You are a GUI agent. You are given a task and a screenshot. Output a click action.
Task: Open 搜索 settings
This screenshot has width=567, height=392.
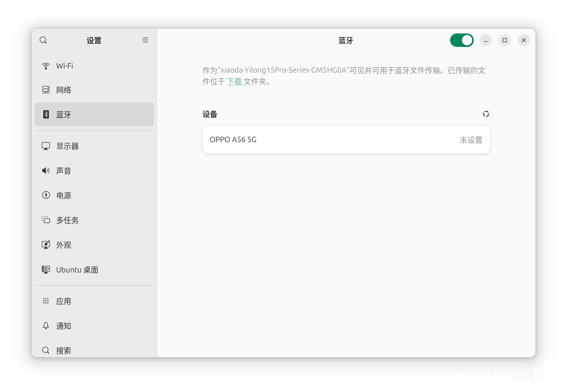coord(94,350)
